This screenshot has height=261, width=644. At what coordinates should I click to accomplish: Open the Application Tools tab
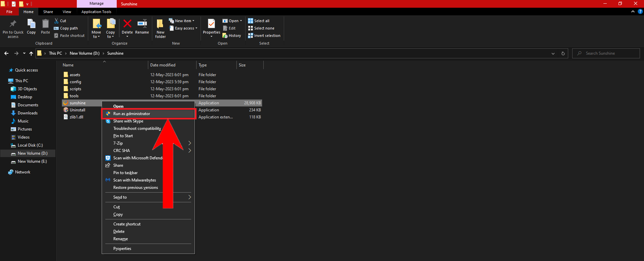[96, 12]
